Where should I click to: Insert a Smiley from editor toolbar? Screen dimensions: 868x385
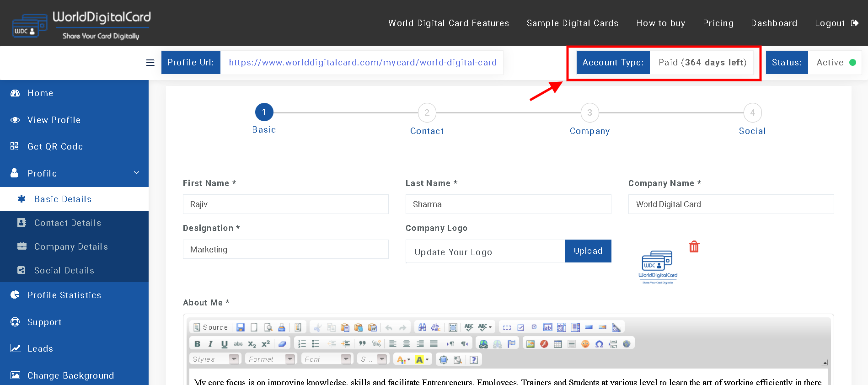pos(585,344)
